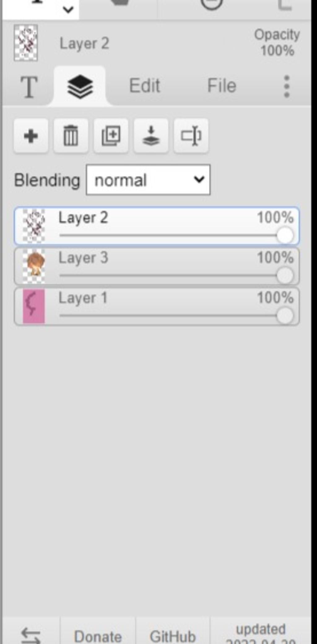317x644 pixels.
Task: Add a new layer with plus button
Action: (31, 136)
